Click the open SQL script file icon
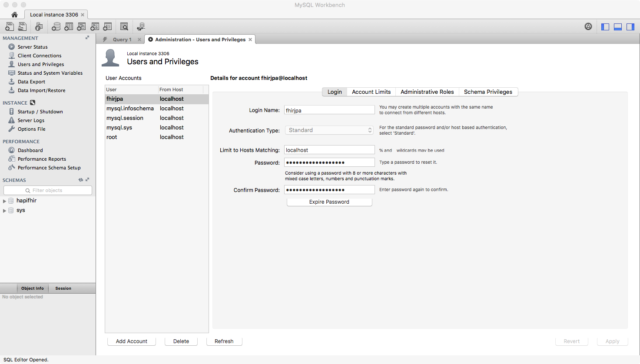The width and height of the screenshot is (640, 364). tap(22, 26)
